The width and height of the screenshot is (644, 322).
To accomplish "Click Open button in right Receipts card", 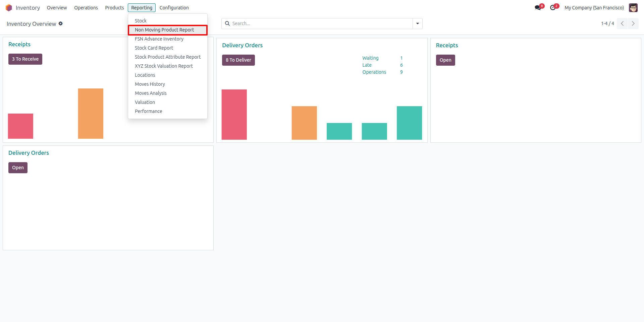I will (445, 60).
